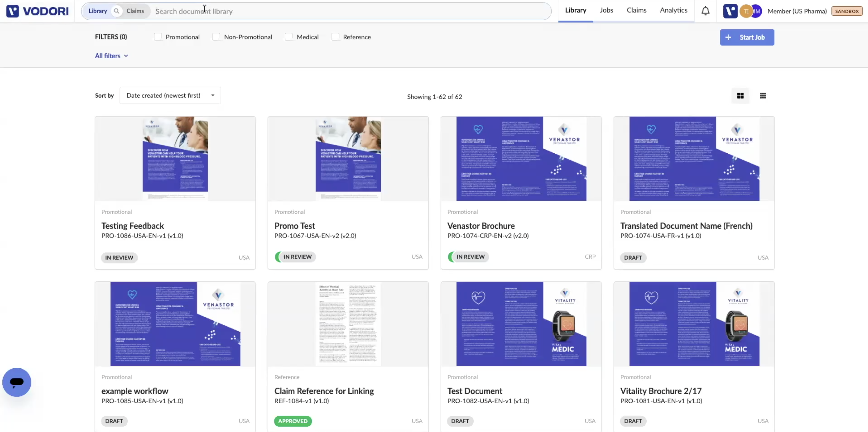Click the search magnifier icon
Viewport: 868px width, 432px height.
pyautogui.click(x=116, y=11)
